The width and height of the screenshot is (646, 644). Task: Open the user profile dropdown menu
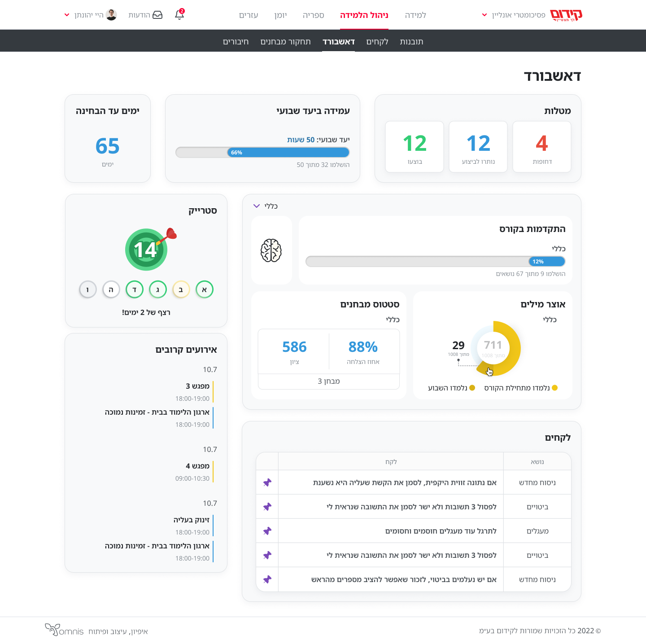point(90,15)
